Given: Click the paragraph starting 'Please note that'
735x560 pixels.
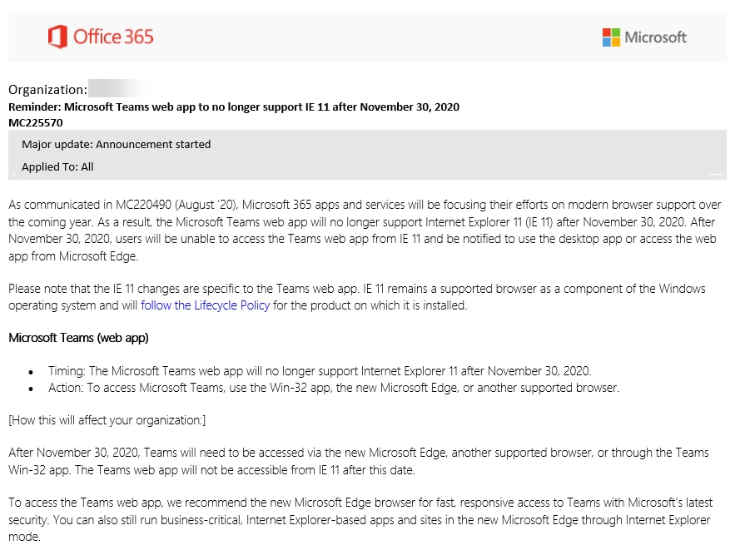Looking at the screenshot, I should point(357,297).
